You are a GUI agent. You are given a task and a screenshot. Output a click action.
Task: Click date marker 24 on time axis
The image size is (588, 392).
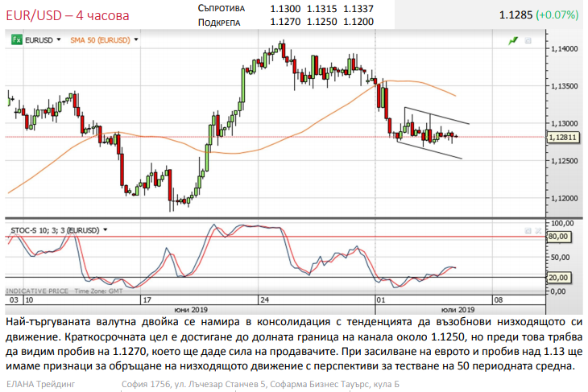point(265,299)
